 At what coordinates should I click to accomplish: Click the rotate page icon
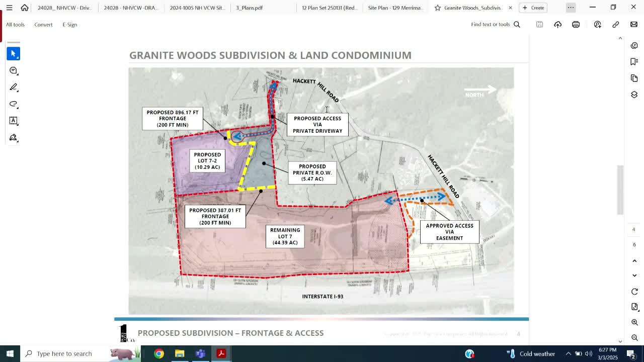click(634, 292)
